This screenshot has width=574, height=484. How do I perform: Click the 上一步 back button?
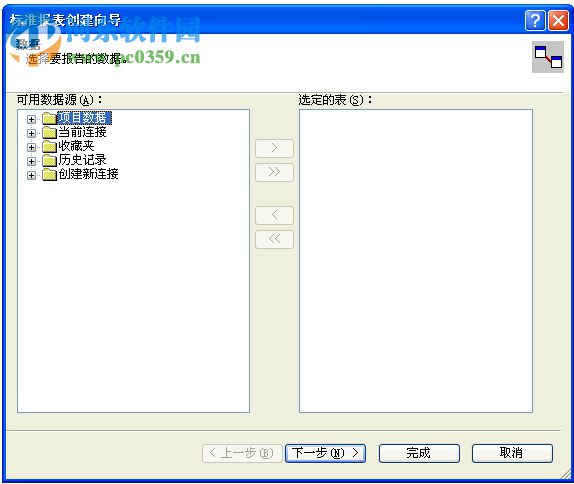click(242, 453)
